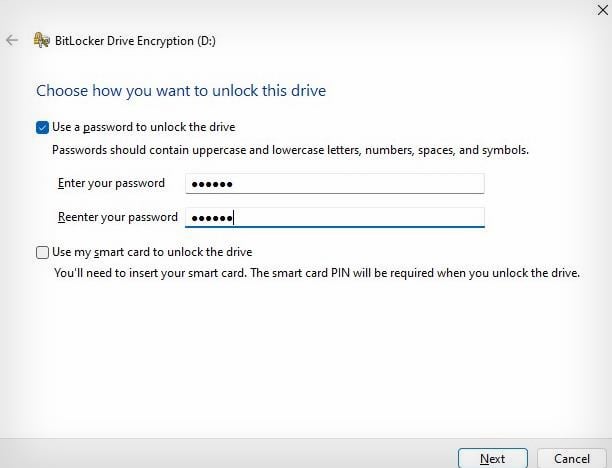
Task: Click the 'Reenter your password' label text
Action: (x=117, y=217)
